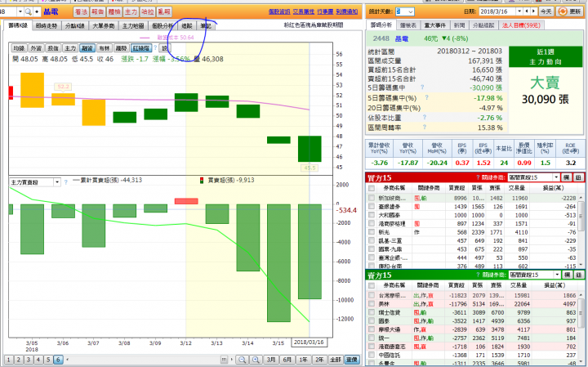Click the 報告 toolbar button
The image size is (588, 367).
97,12
